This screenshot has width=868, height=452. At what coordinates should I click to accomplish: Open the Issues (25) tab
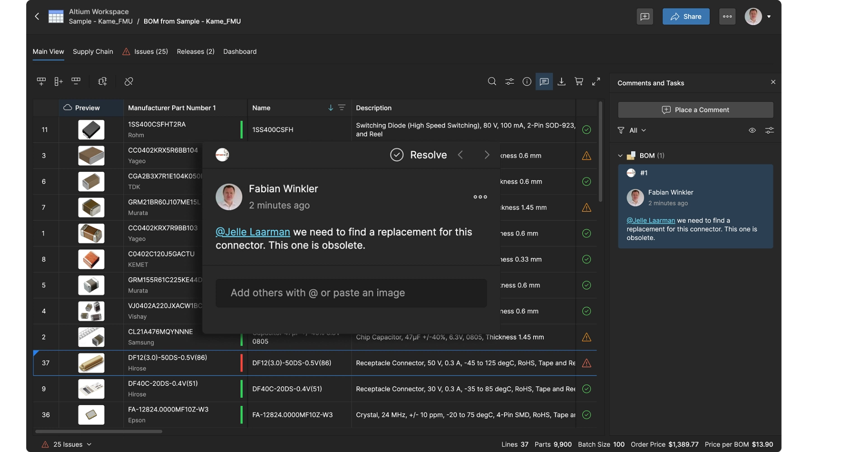(146, 52)
